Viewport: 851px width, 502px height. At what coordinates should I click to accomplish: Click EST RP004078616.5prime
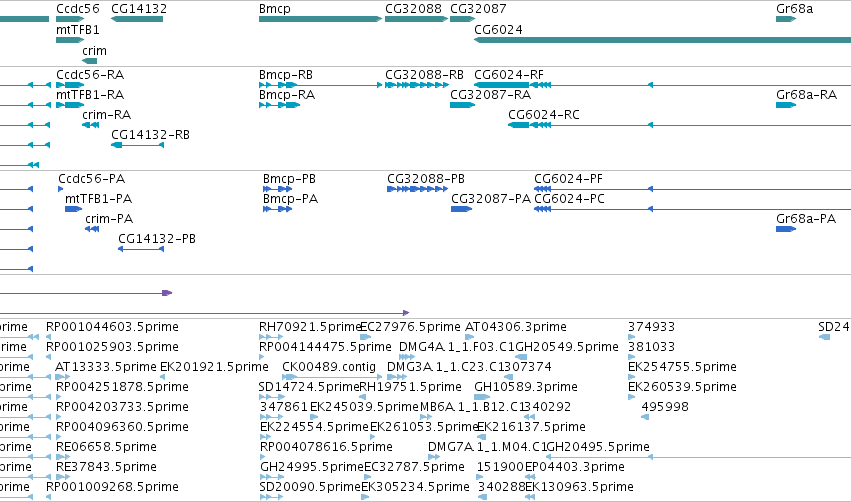click(326, 447)
